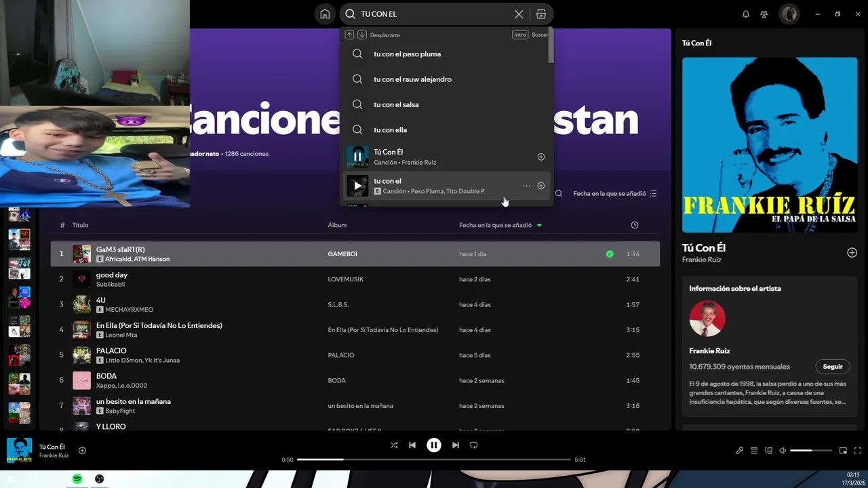Open the 'un besito en la mañana' album link
Screen dimensions: 868x488
[360, 406]
